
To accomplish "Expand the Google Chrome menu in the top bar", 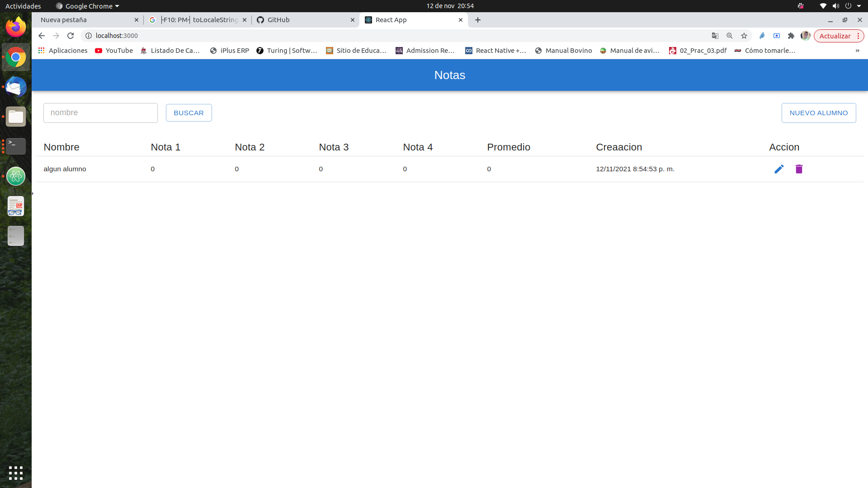I will tap(87, 6).
